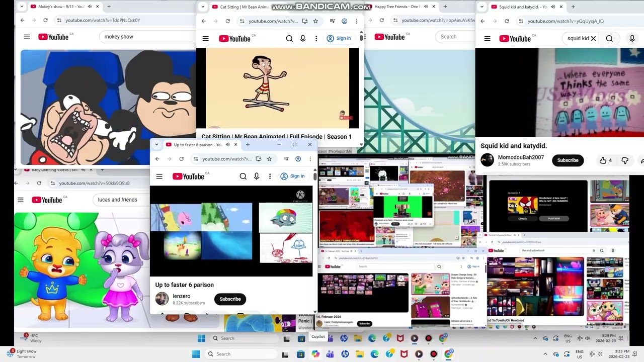Viewport: 644px width, 362px height.
Task: Open YouTube guide menu in Mokey show window
Action: [x=27, y=37]
